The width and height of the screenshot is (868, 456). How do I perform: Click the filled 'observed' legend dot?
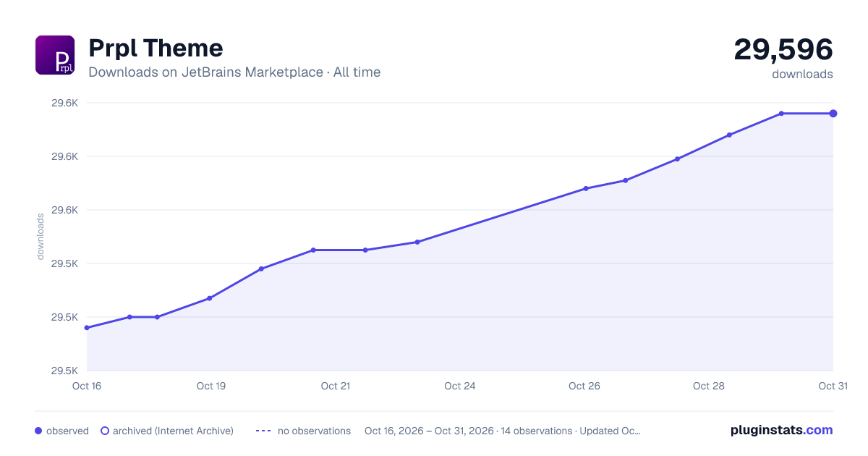click(38, 431)
